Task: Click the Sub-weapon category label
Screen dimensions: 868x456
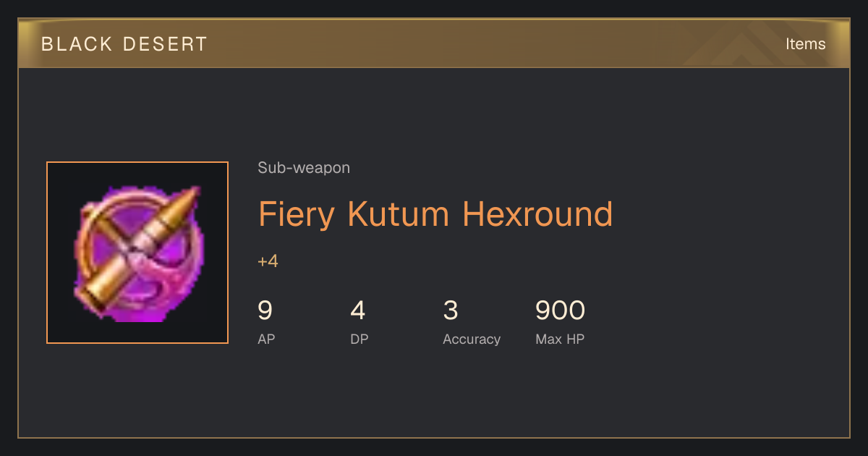Action: coord(304,168)
